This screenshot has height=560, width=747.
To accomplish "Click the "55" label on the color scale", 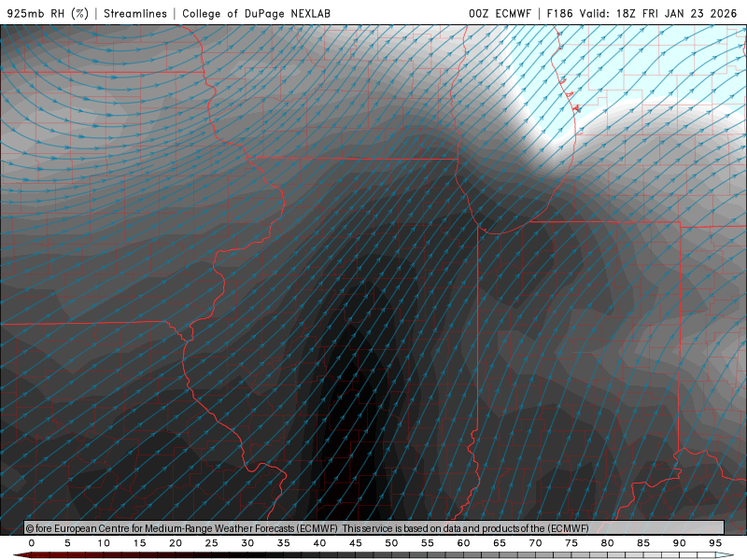I will pos(428,543).
